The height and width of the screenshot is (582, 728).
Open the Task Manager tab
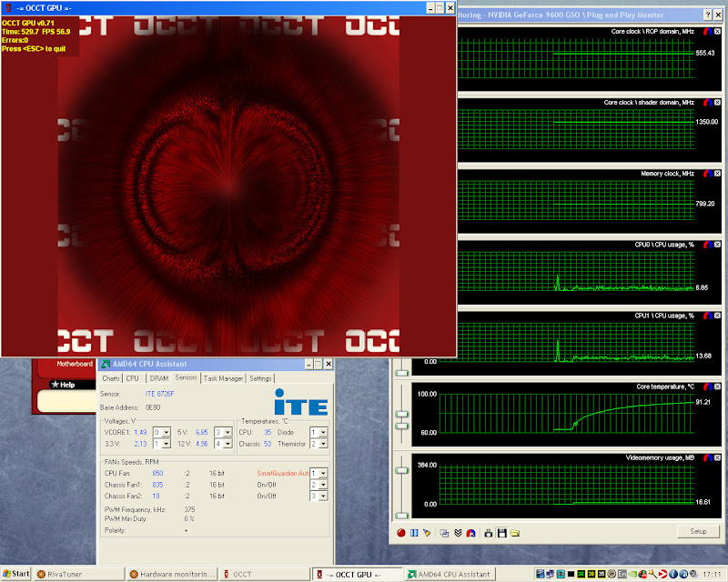[x=223, y=378]
